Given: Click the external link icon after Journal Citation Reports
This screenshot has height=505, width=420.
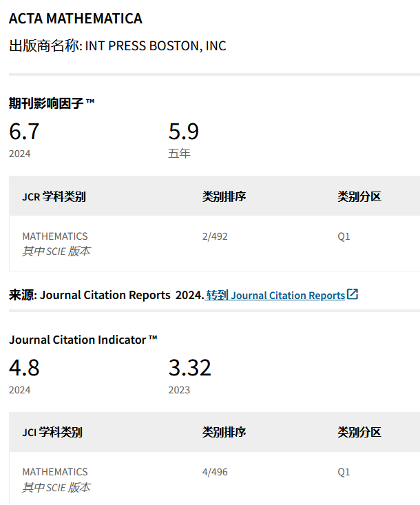Looking at the screenshot, I should (x=353, y=294).
